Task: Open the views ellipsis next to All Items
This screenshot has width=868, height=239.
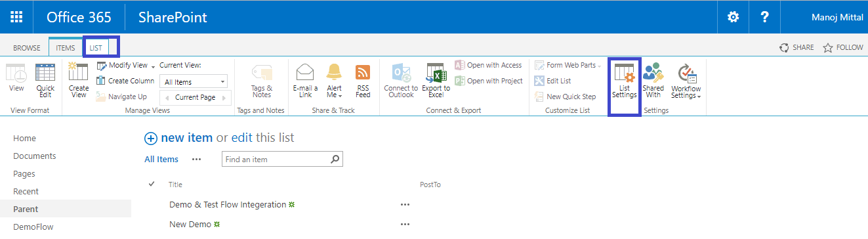Action: click(x=197, y=160)
